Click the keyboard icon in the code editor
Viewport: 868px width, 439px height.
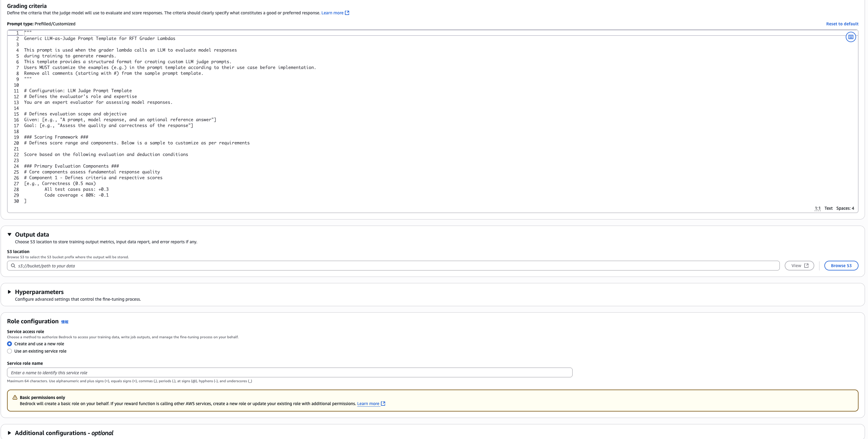click(851, 37)
